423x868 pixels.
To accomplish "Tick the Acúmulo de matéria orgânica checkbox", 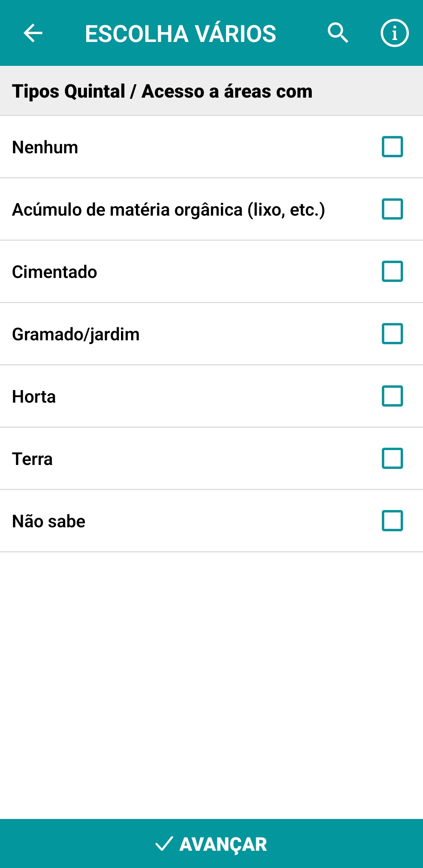I will tap(392, 209).
